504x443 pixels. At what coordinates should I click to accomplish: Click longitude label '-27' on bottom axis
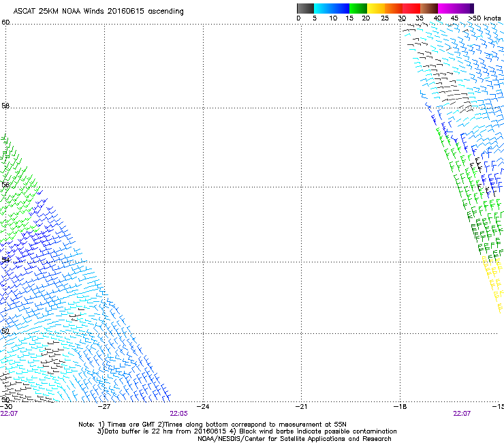pos(104,407)
